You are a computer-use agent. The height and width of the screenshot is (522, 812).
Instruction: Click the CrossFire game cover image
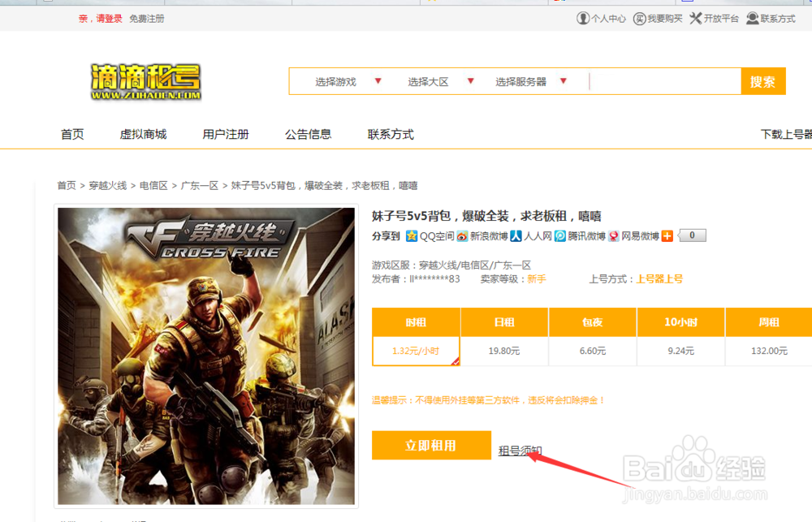pos(206,356)
